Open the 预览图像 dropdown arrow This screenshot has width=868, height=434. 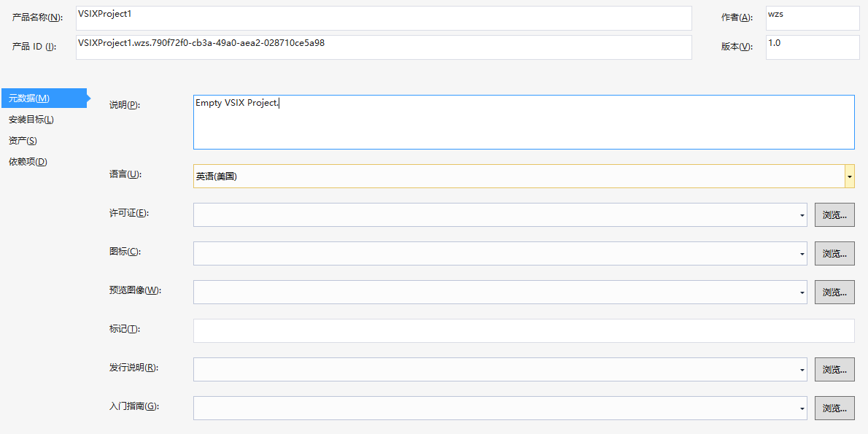[802, 292]
